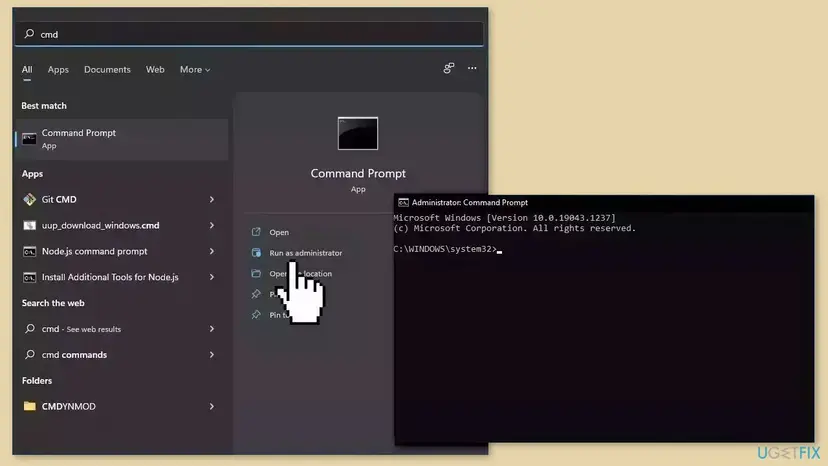This screenshot has height=466, width=828.
Task: Click the Pin to Start pin icon
Action: (256, 294)
